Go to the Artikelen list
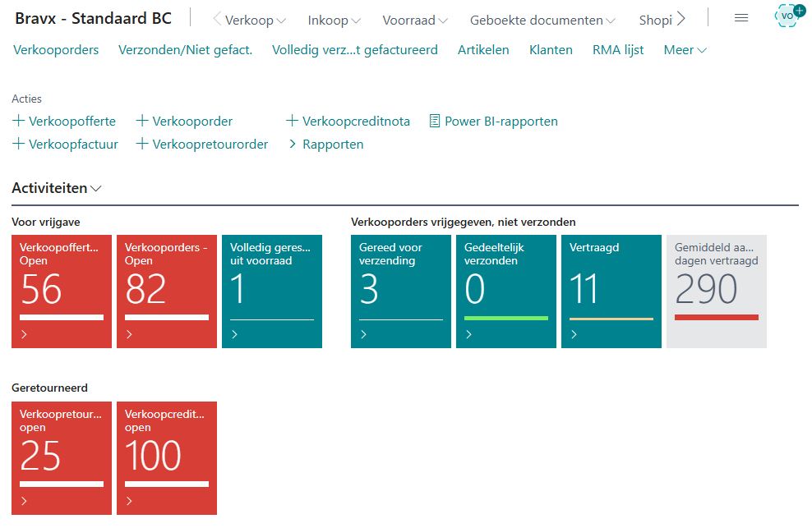 point(483,50)
